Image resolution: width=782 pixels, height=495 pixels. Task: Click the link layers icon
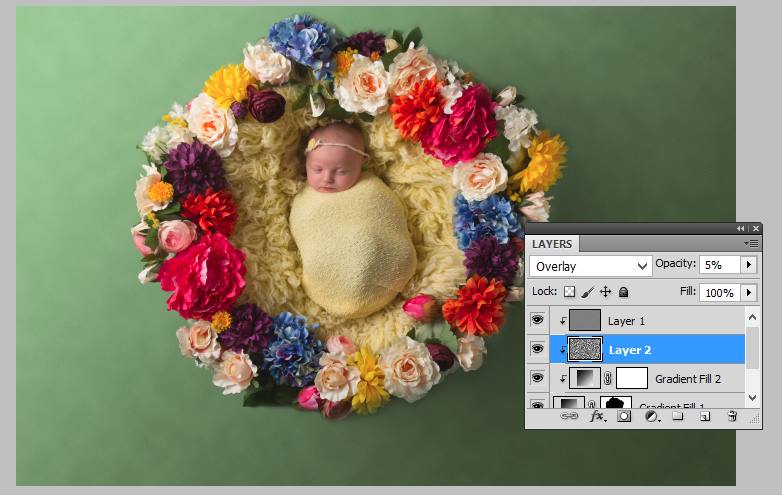570,416
